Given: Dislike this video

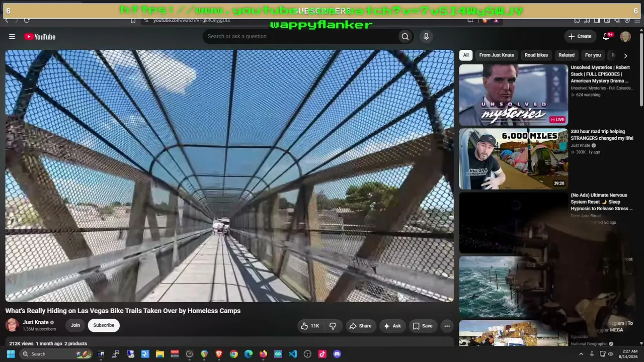Looking at the screenshot, I should tap(333, 326).
